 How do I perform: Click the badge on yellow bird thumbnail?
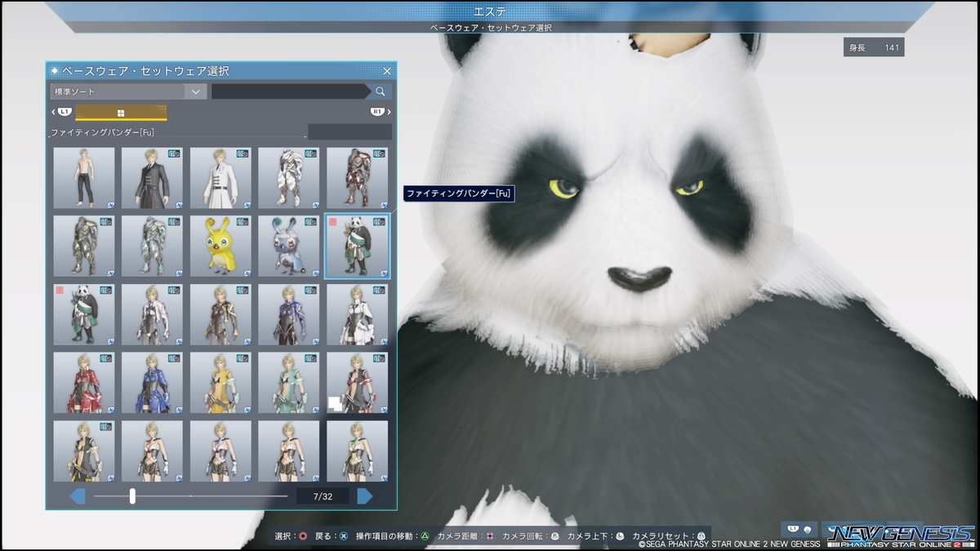(x=243, y=221)
